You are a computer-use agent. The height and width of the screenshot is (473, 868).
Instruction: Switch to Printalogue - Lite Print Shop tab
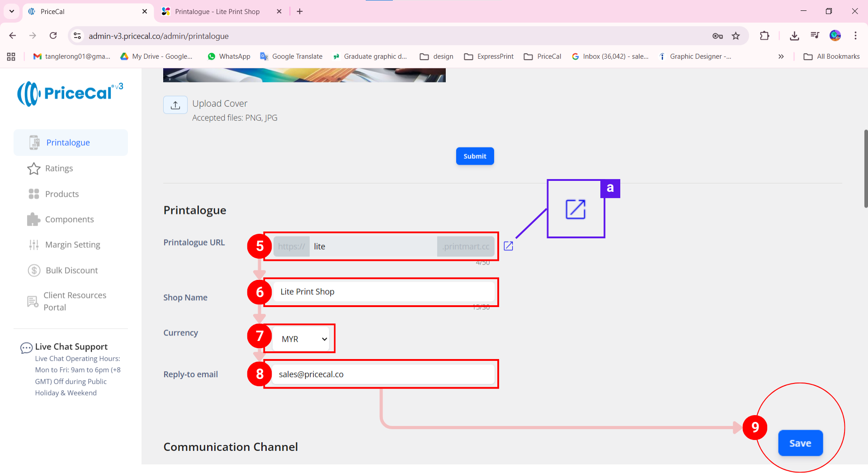pos(217,12)
